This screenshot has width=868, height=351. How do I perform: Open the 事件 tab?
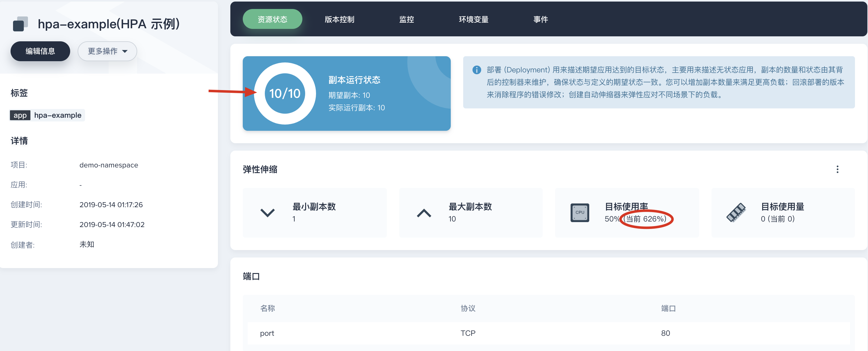[540, 19]
